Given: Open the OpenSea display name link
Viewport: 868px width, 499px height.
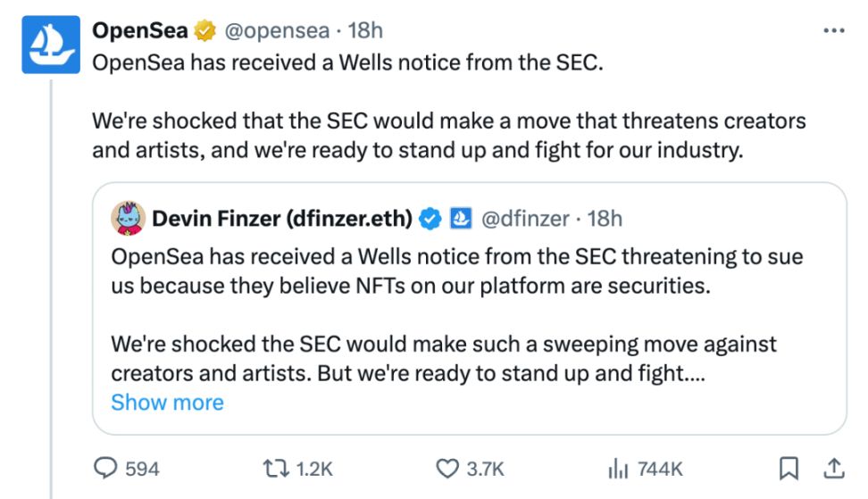Looking at the screenshot, I should tap(140, 30).
